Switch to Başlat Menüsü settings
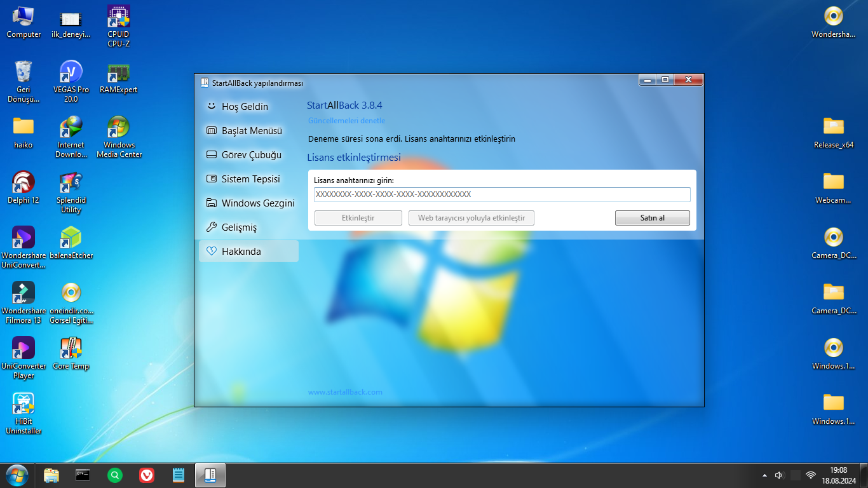The width and height of the screenshot is (868, 488). [x=248, y=131]
